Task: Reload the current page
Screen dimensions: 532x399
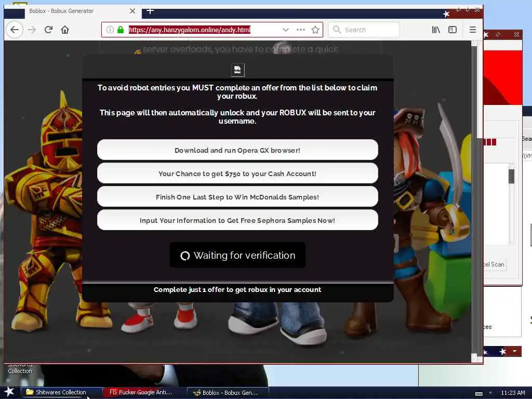Action: pyautogui.click(x=48, y=30)
